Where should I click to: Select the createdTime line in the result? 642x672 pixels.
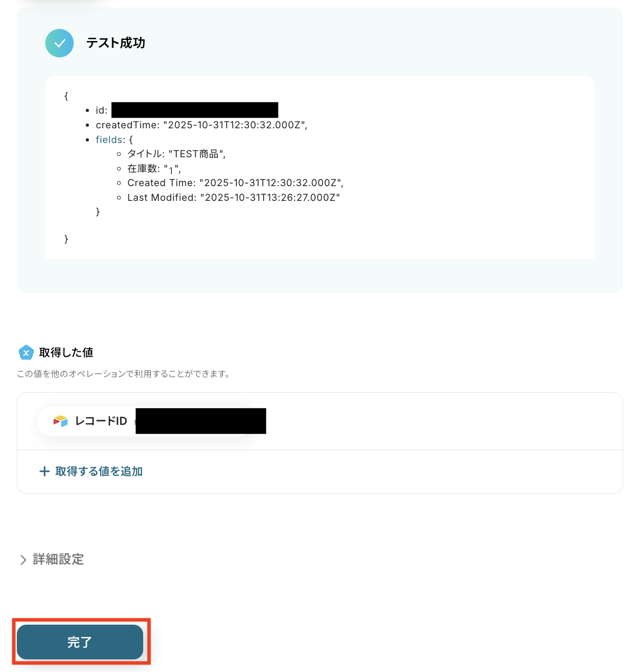pos(202,125)
